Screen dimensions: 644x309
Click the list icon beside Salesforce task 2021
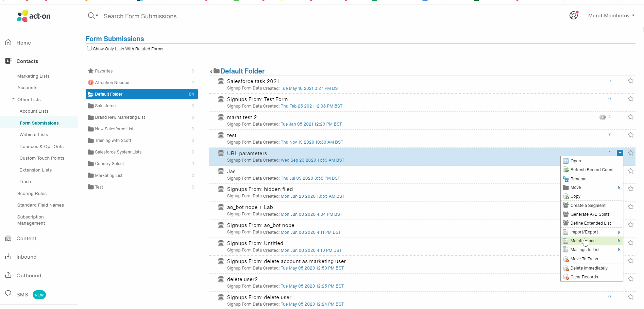[221, 81]
